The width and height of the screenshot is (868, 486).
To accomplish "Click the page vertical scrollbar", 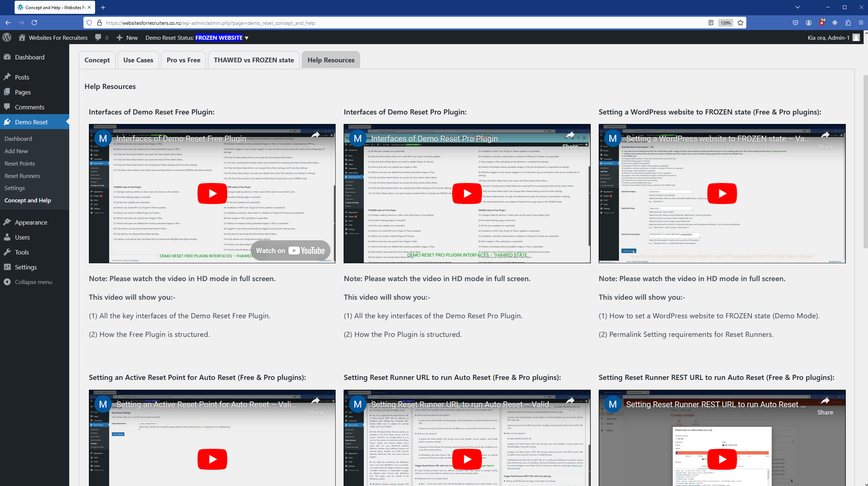I will [865, 162].
